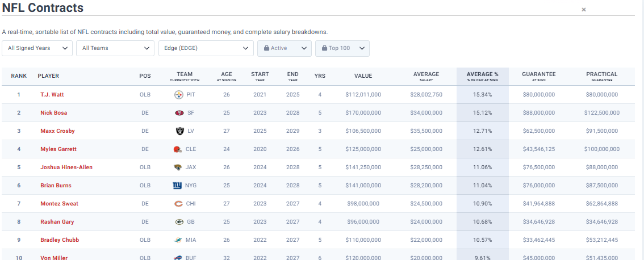644x260 pixels.
Task: Close the panel with the X icon
Action: point(584,10)
